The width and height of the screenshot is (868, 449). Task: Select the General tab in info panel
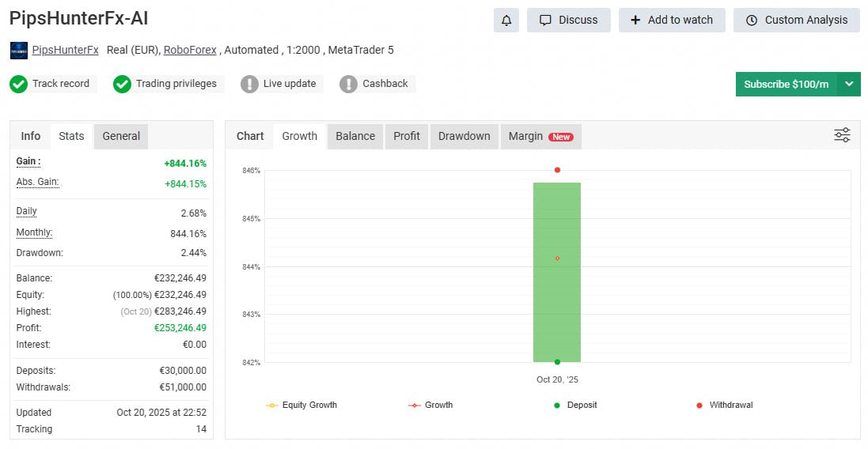point(121,136)
